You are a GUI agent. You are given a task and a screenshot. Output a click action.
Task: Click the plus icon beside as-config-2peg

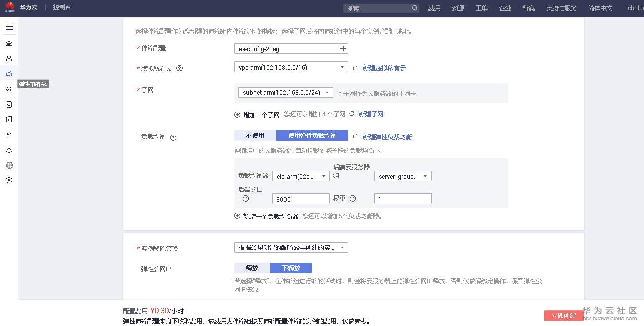pyautogui.click(x=343, y=49)
